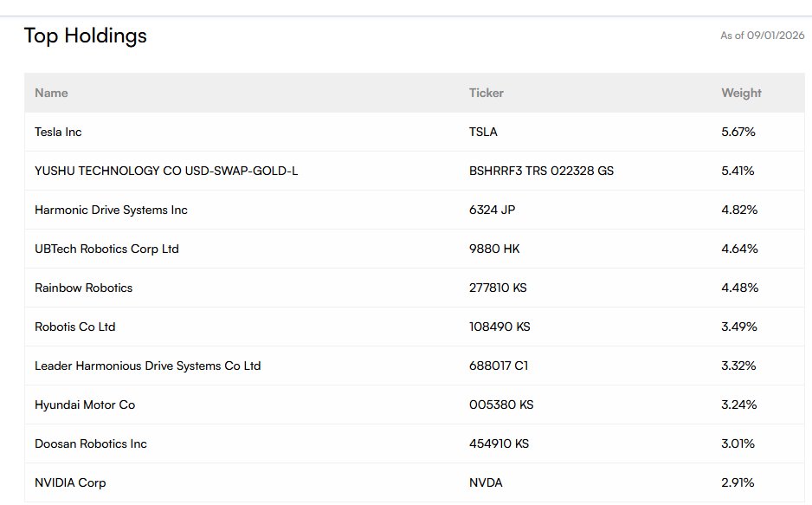Click the 3.01% weight value
The image size is (812, 505).
(x=738, y=443)
